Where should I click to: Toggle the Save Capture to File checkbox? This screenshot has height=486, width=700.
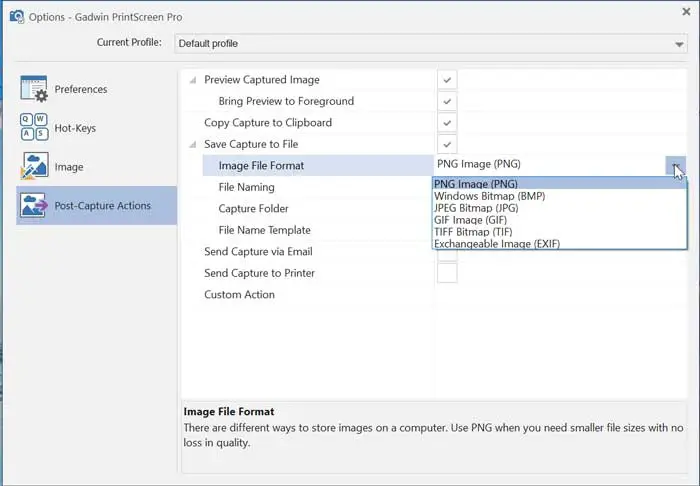447,145
